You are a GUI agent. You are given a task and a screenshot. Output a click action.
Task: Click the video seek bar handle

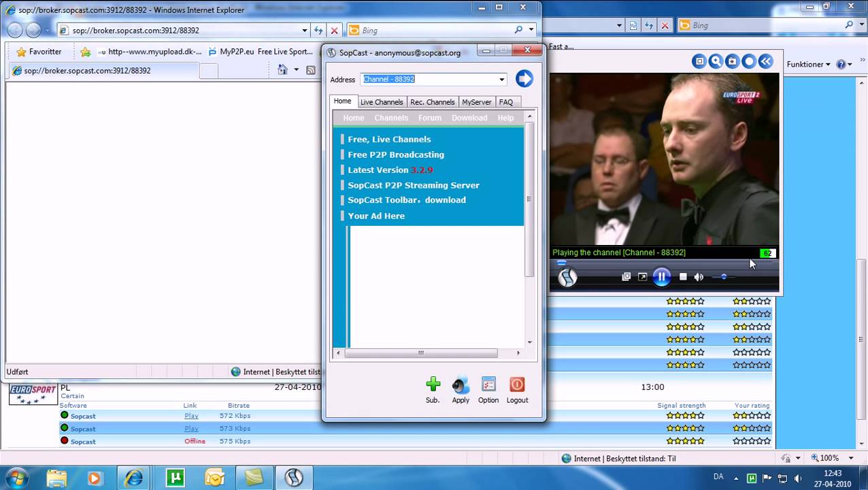point(561,263)
